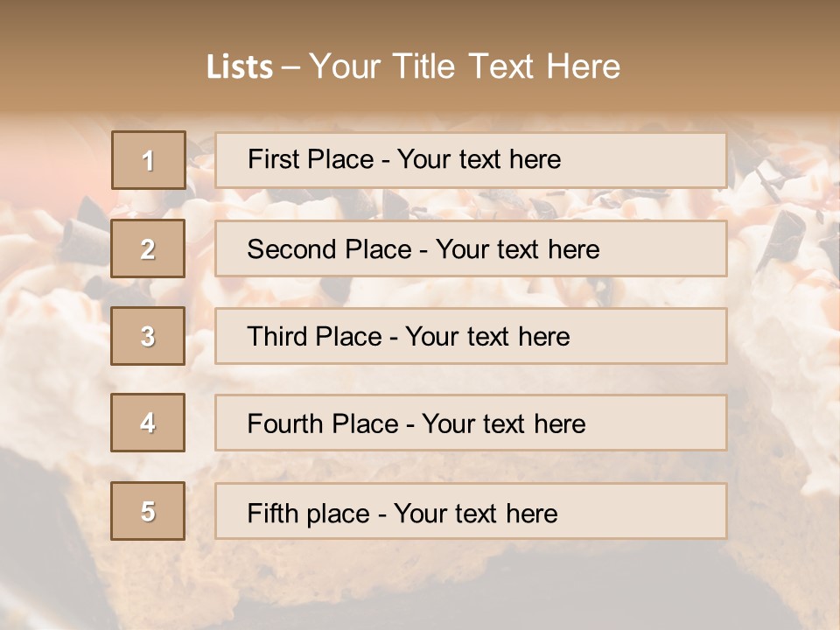Image resolution: width=840 pixels, height=630 pixels.
Task: Click 'Your Title Text Here' heading portion
Action: pos(465,66)
